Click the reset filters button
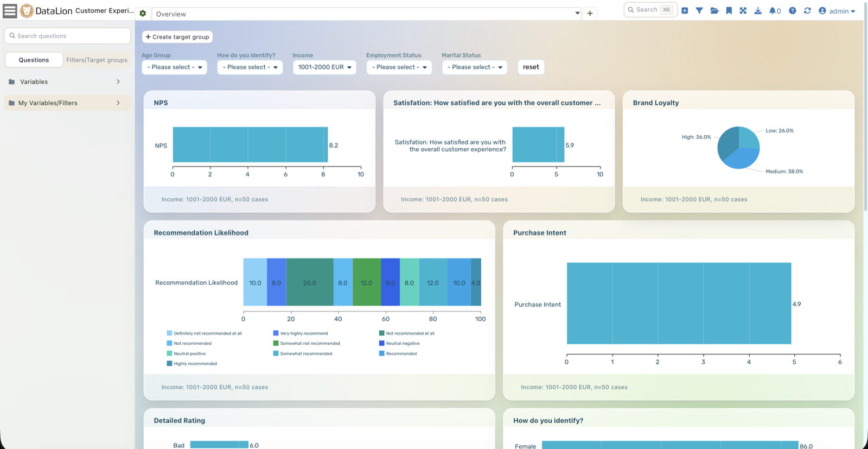Viewport: 868px width, 449px height. (531, 67)
